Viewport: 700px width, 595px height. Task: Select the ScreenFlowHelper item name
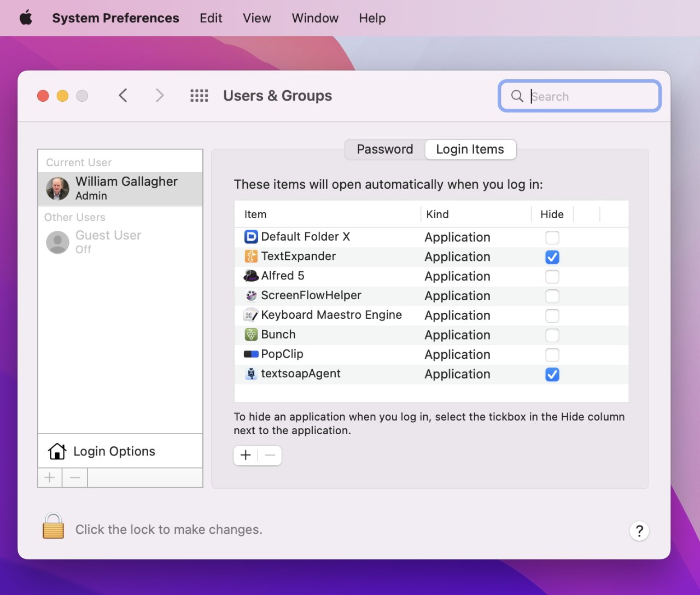click(311, 295)
